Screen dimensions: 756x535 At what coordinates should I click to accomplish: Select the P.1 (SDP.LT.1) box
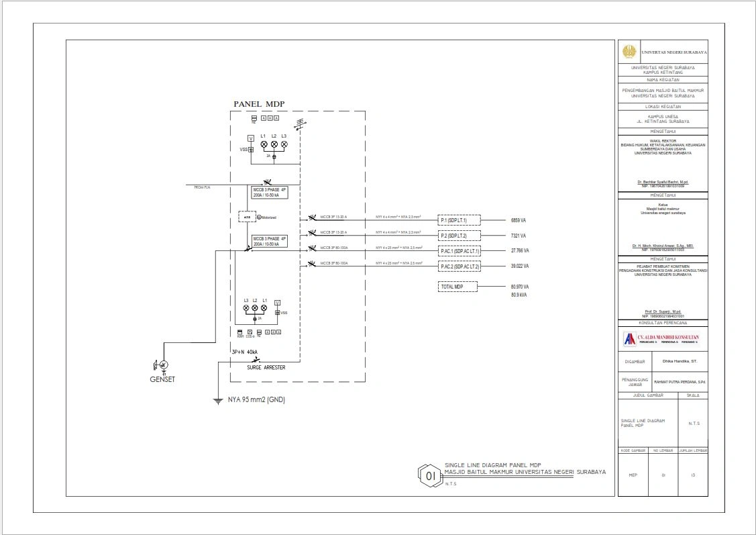(x=459, y=220)
